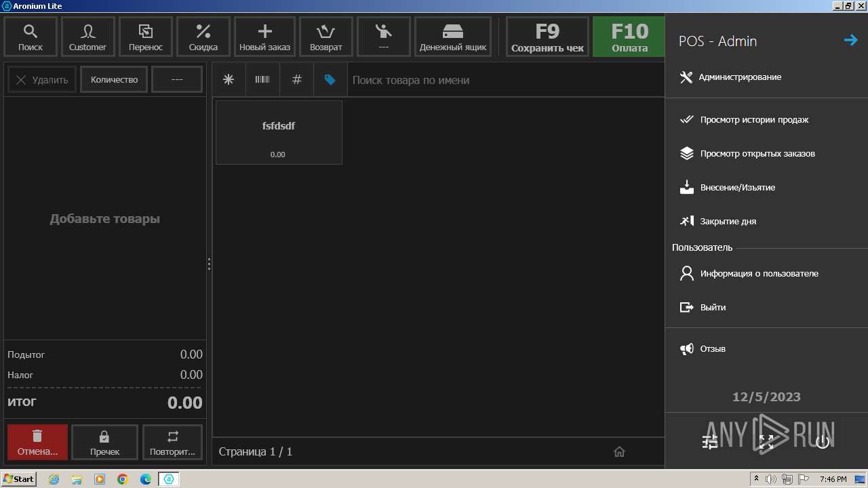This screenshot has width=868, height=488.
Task: Open the Отзыв feedback option
Action: [766, 349]
